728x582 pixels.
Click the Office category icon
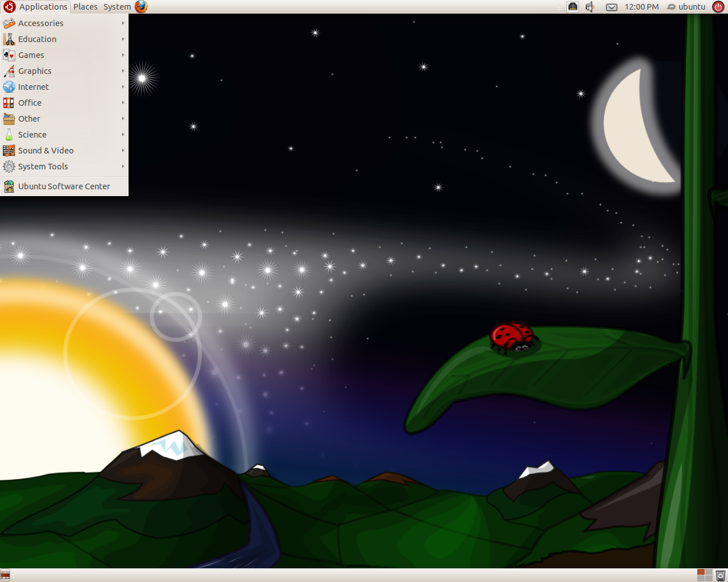click(9, 103)
